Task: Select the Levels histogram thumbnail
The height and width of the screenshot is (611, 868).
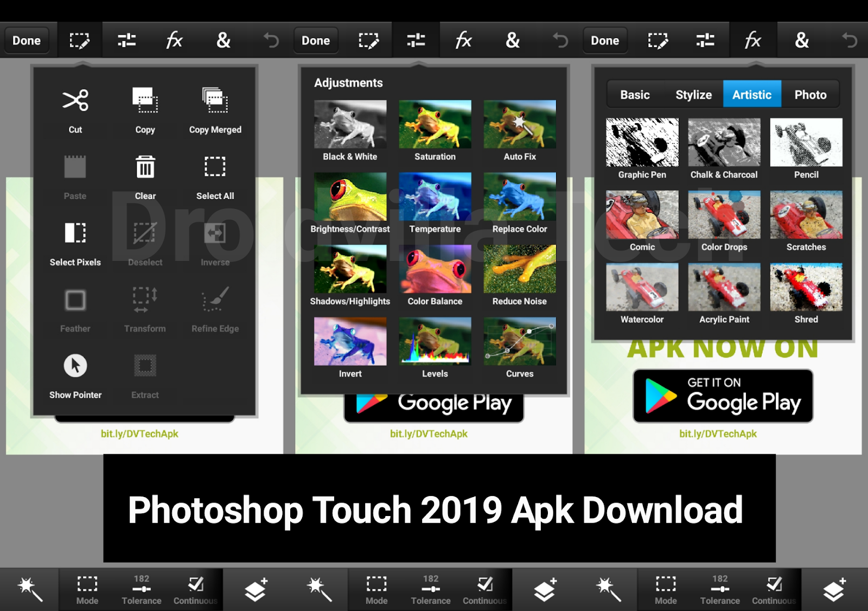Action: (x=435, y=341)
